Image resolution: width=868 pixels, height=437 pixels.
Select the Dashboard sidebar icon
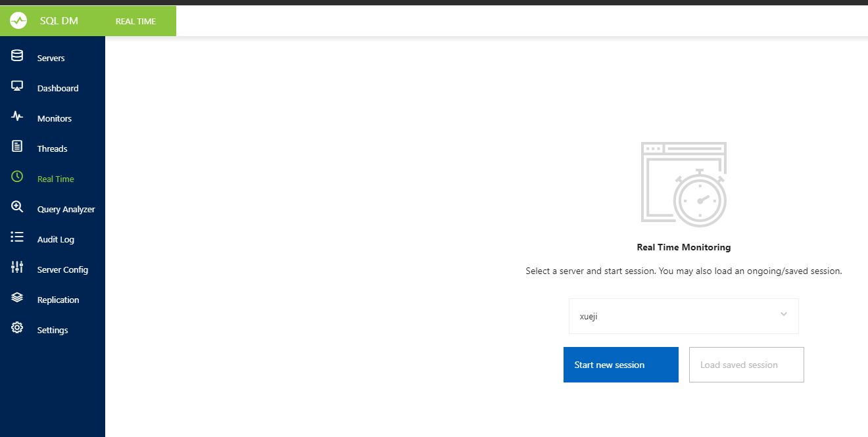[x=17, y=85]
